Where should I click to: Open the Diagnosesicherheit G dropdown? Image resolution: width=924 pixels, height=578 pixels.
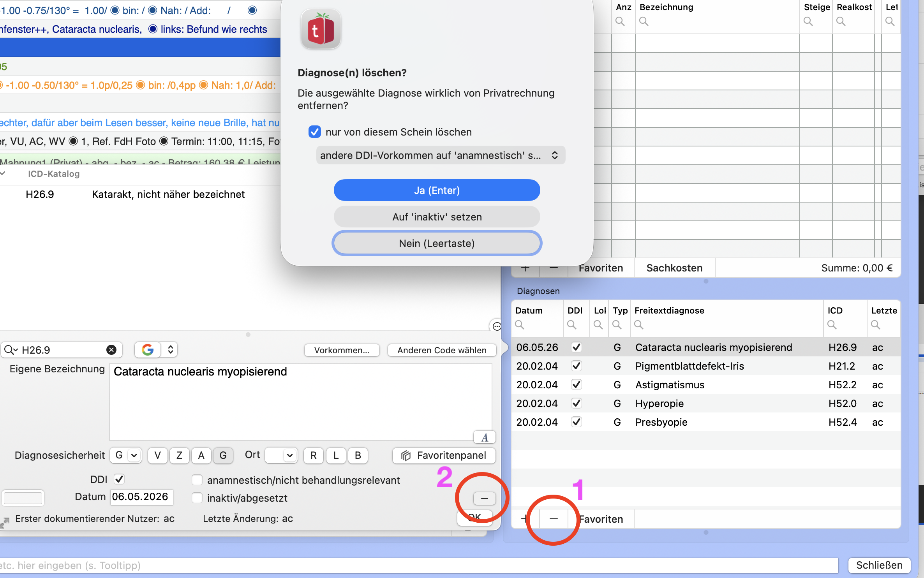click(126, 455)
